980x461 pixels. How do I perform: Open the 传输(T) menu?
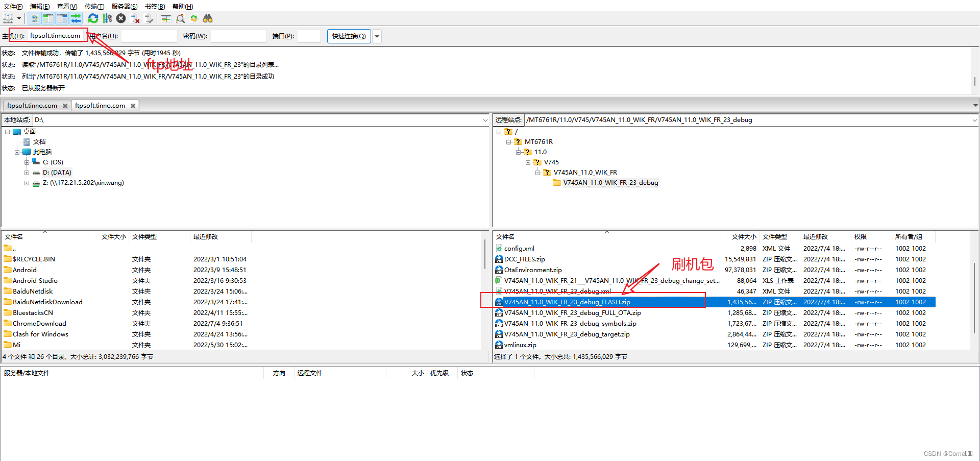tap(94, 6)
